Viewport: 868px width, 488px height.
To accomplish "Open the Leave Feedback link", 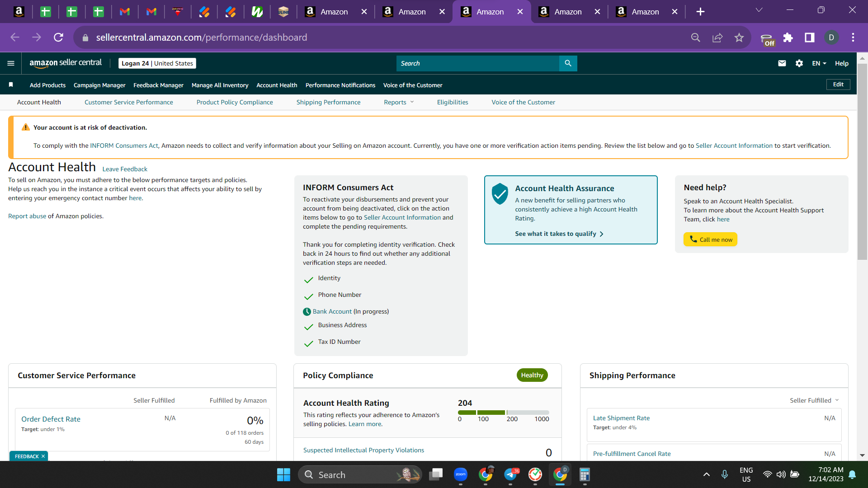I will pyautogui.click(x=125, y=169).
